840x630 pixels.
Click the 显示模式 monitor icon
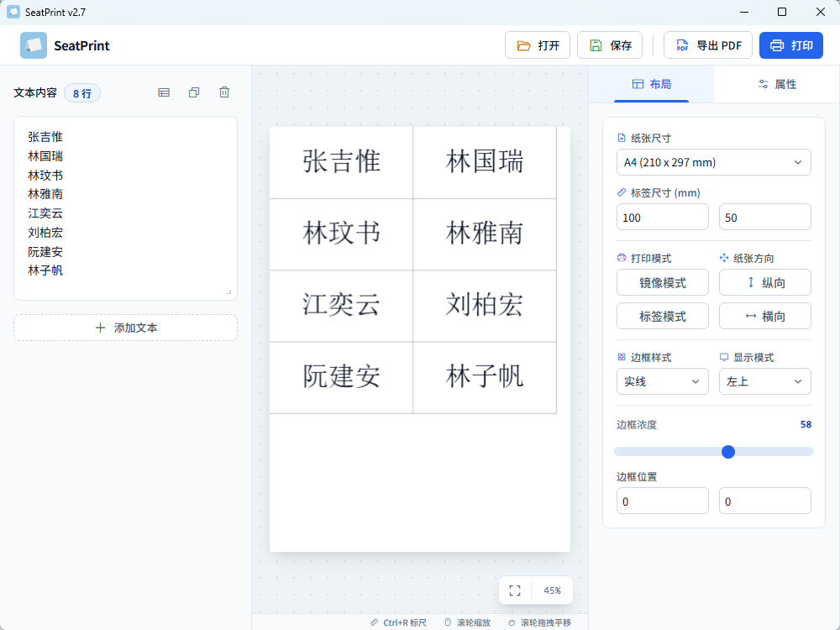724,357
